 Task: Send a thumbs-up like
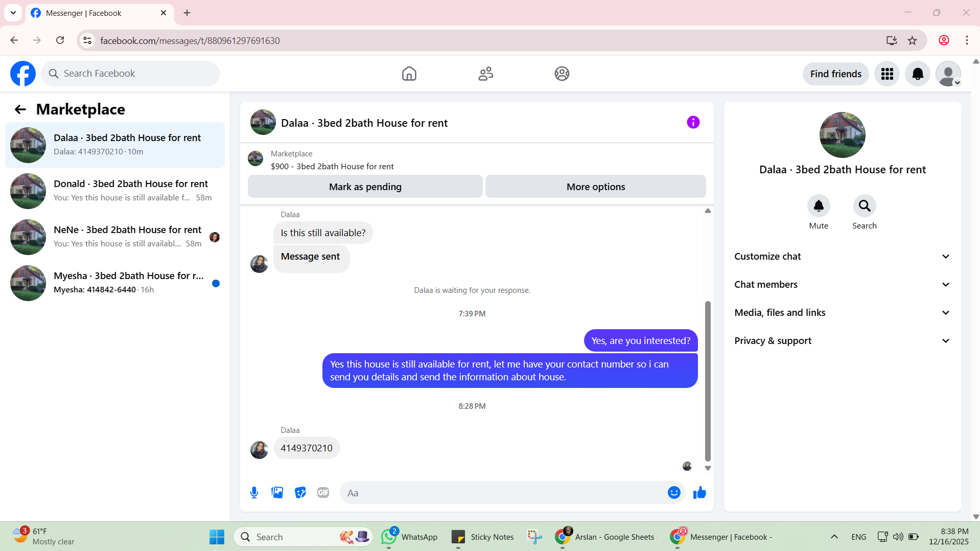click(699, 493)
